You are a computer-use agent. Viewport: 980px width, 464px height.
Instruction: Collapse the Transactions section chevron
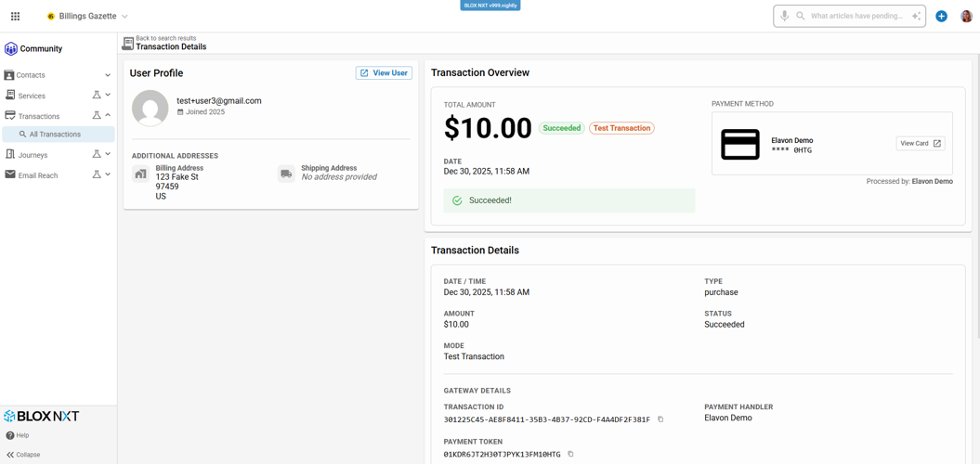point(108,115)
